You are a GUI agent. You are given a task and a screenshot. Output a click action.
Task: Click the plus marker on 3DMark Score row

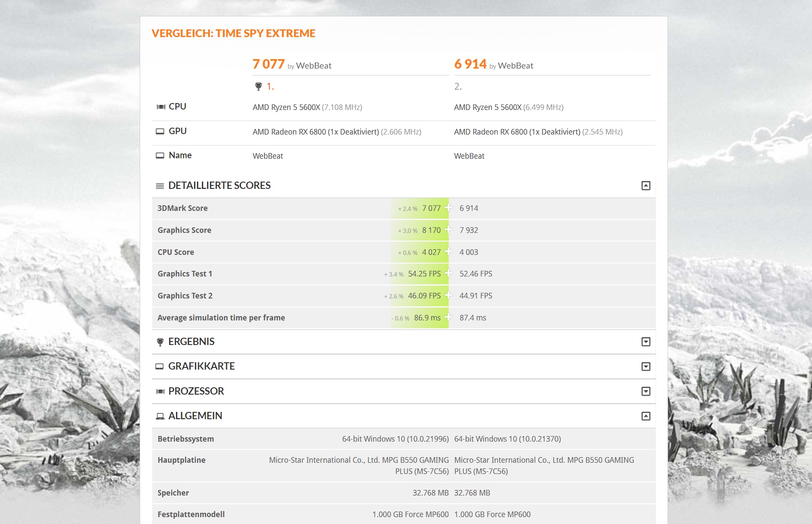coord(448,208)
